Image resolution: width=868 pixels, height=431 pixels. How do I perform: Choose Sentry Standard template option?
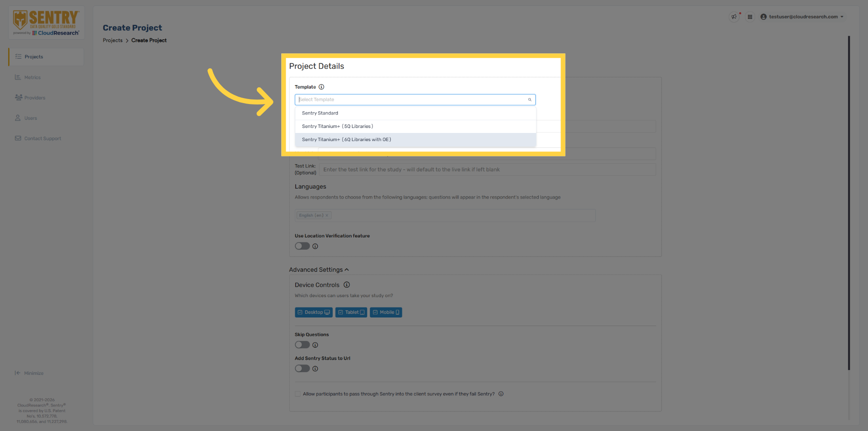pos(320,113)
